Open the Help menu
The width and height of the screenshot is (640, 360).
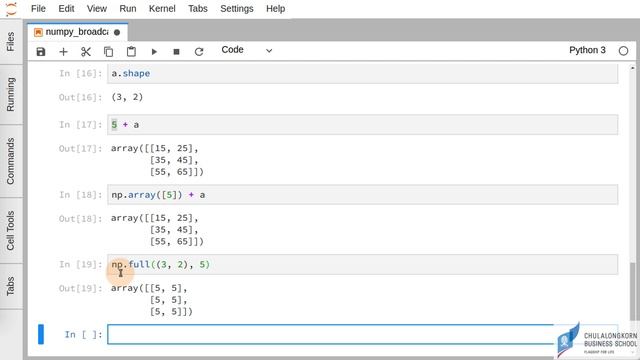point(276,9)
